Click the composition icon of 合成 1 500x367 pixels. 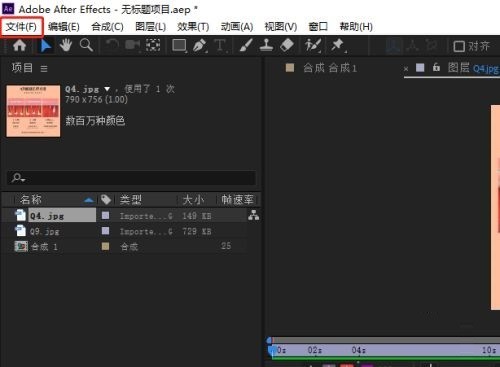pyautogui.click(x=21, y=246)
